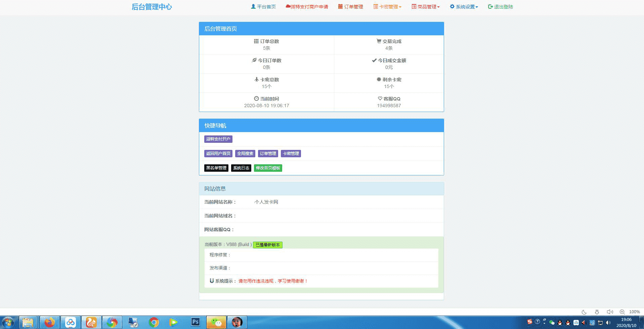Open 订单管理 in the top navigation bar
Screen dimensions: 644x329
350,7
